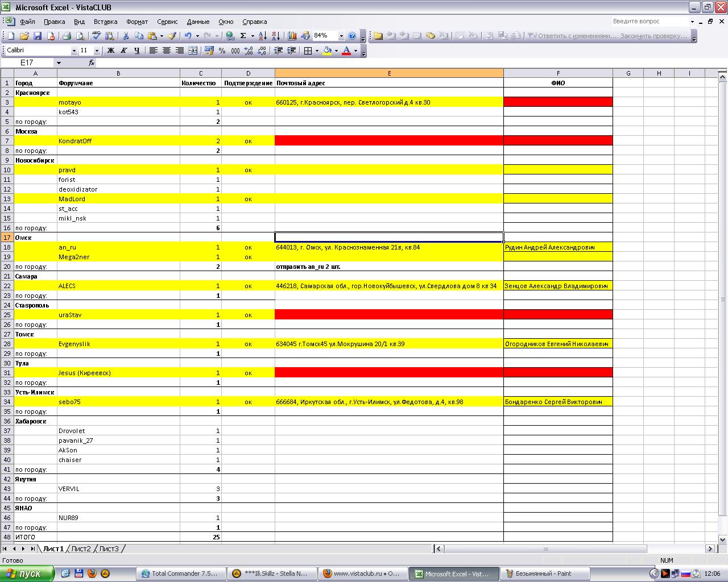Click the Cut scissors icon
The height and width of the screenshot is (582, 728).
[125, 36]
